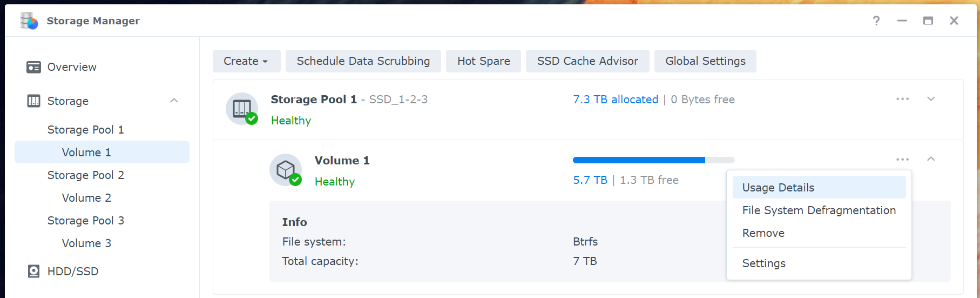Collapse Volume 1 info panel chevron

coord(931,159)
